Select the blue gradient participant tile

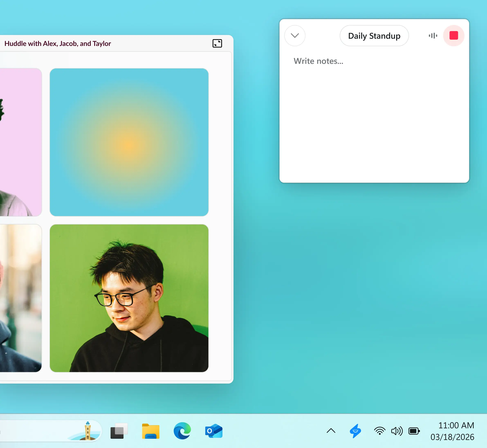coord(129,141)
